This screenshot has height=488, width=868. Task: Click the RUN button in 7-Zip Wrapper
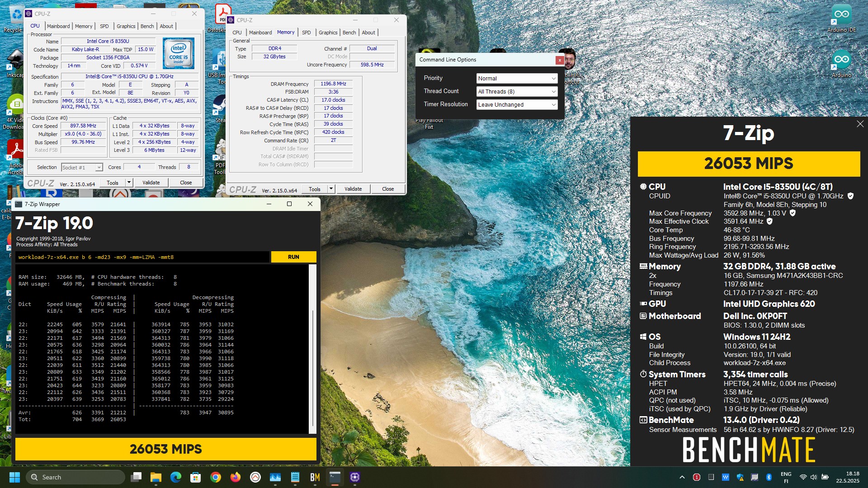point(293,257)
